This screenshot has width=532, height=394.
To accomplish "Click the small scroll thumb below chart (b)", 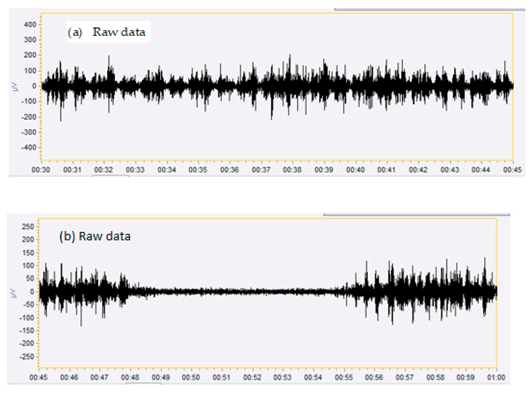I will 143,384.
